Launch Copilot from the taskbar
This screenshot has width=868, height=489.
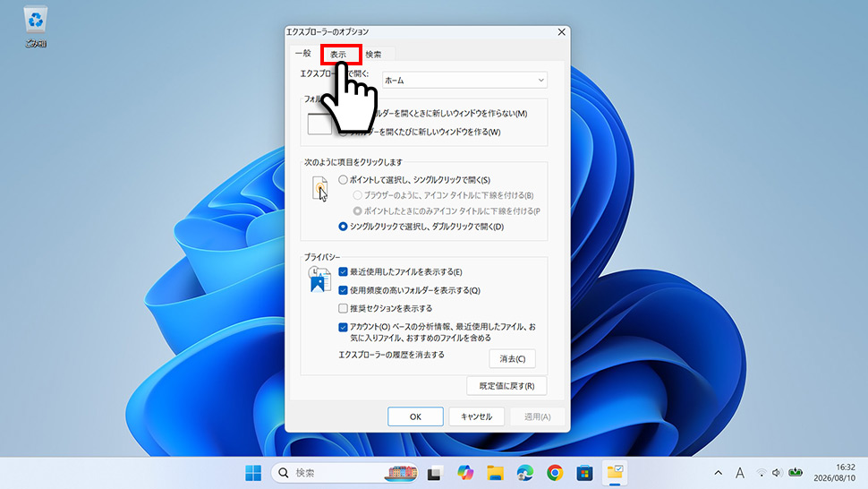465,473
